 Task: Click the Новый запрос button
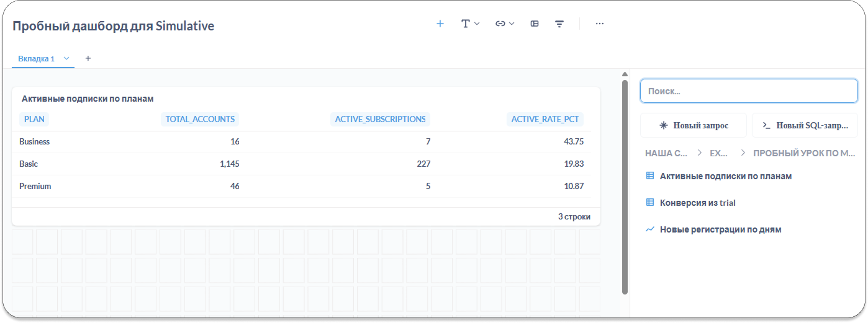click(x=693, y=125)
